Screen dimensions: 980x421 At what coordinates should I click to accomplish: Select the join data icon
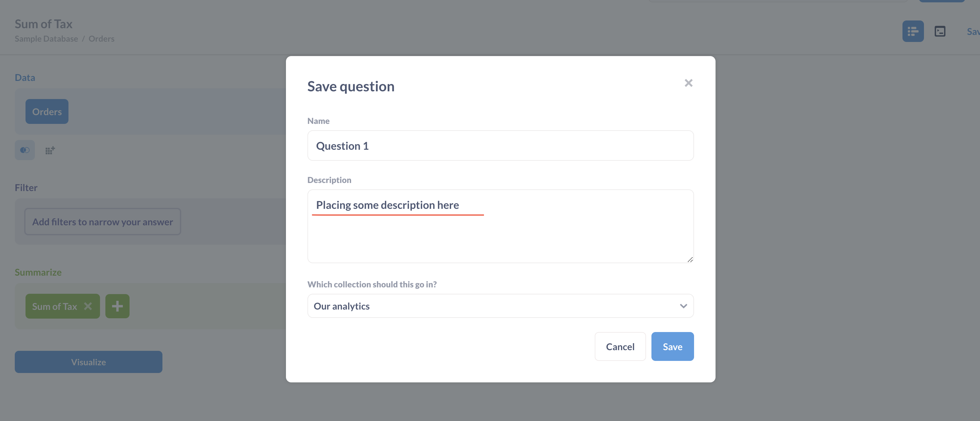[24, 150]
